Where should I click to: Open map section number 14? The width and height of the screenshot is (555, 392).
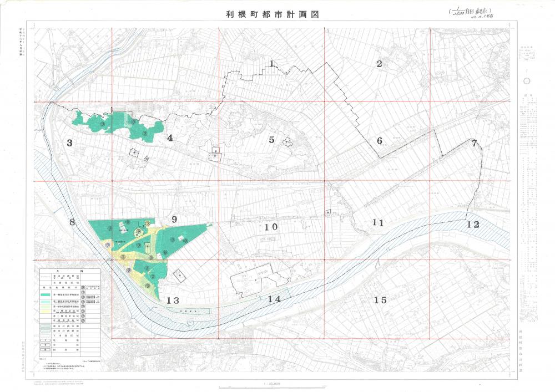(x=274, y=299)
